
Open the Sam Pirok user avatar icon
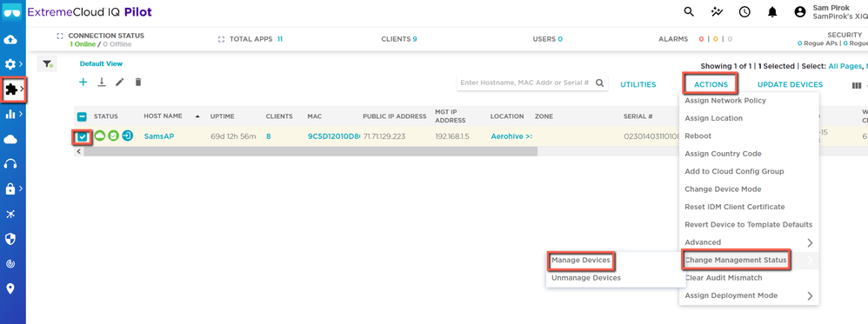(800, 11)
